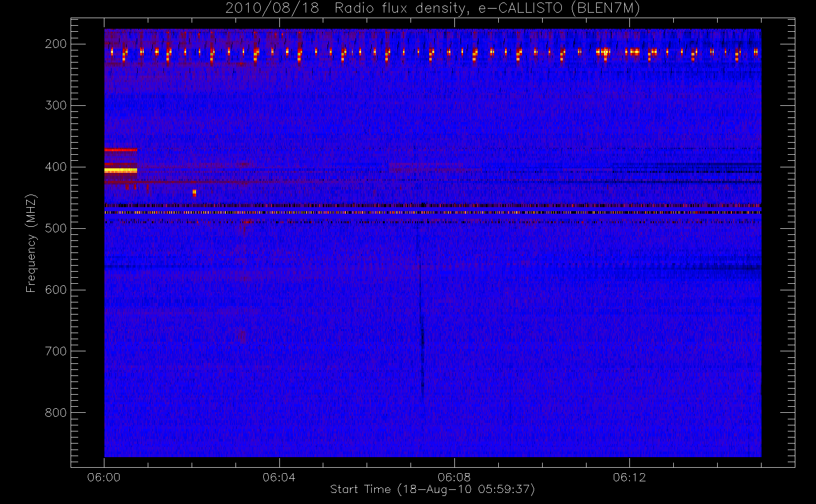Click the 200 frequency tick label

(56, 44)
